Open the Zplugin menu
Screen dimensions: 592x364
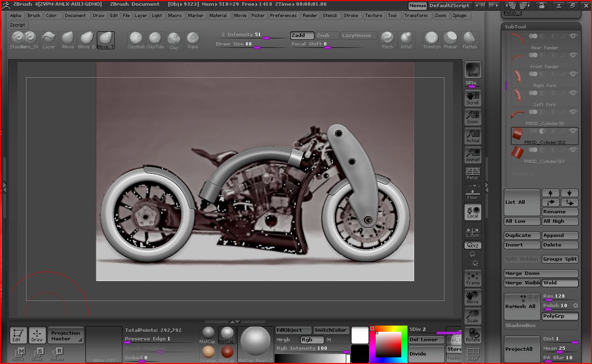tap(459, 16)
